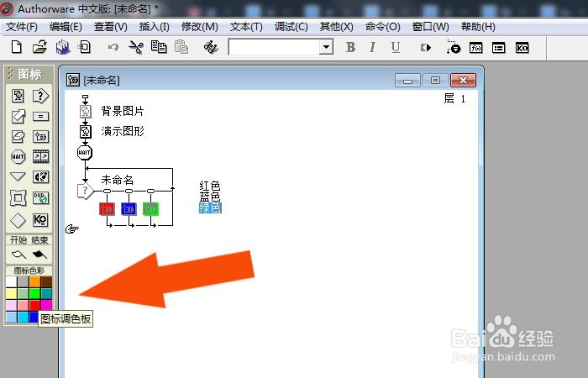This screenshot has width=588, height=378.
Task: Select the green map icon branch
Action: (x=150, y=209)
